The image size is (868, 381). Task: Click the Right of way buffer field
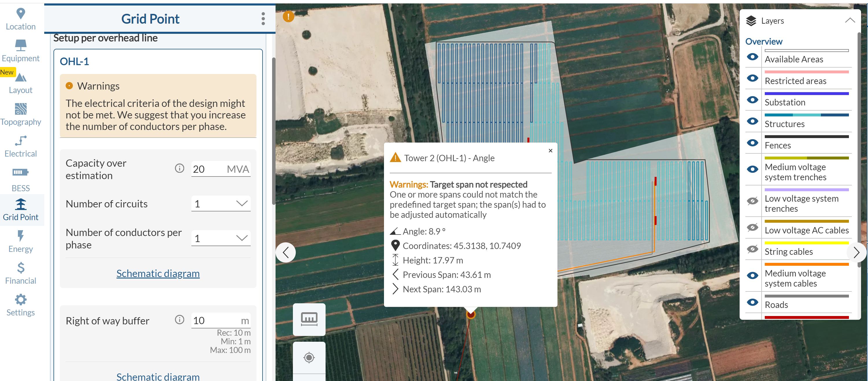tap(216, 320)
